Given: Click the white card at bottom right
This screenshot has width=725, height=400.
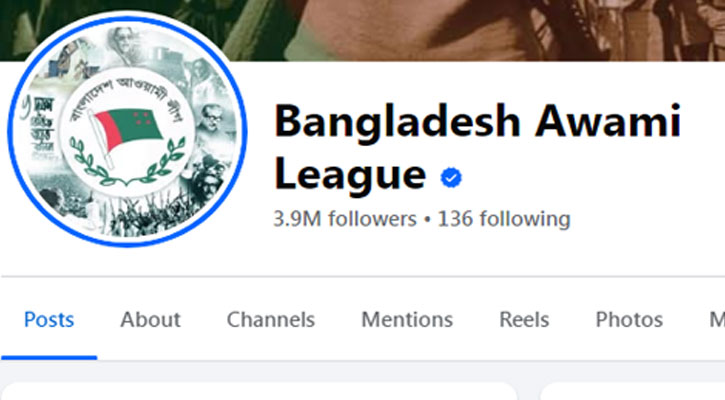Looking at the screenshot, I should (x=633, y=391).
